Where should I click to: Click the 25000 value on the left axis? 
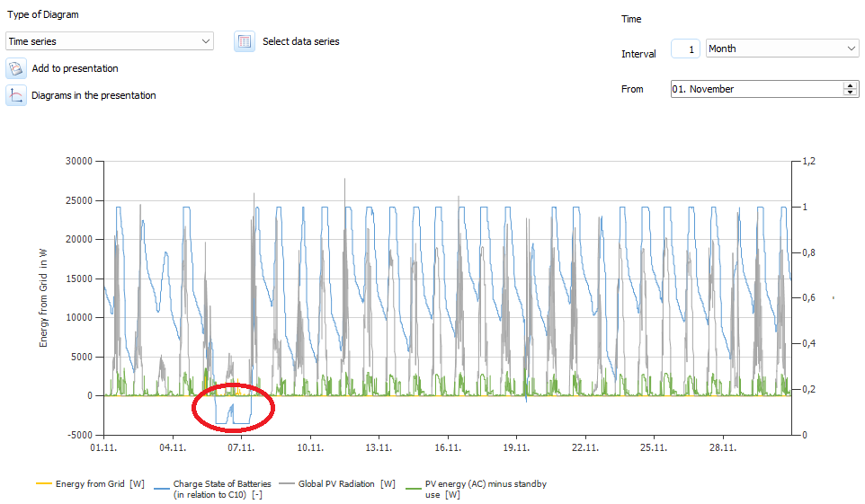(x=78, y=200)
